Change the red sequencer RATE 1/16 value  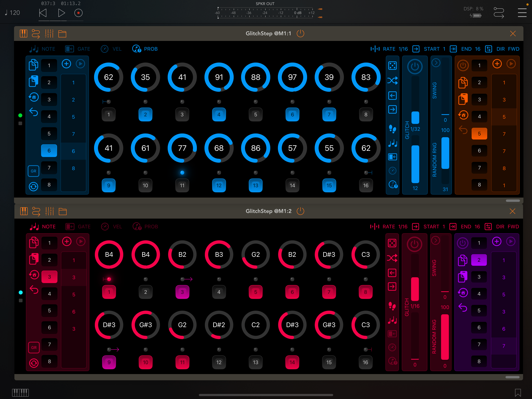coord(389,227)
